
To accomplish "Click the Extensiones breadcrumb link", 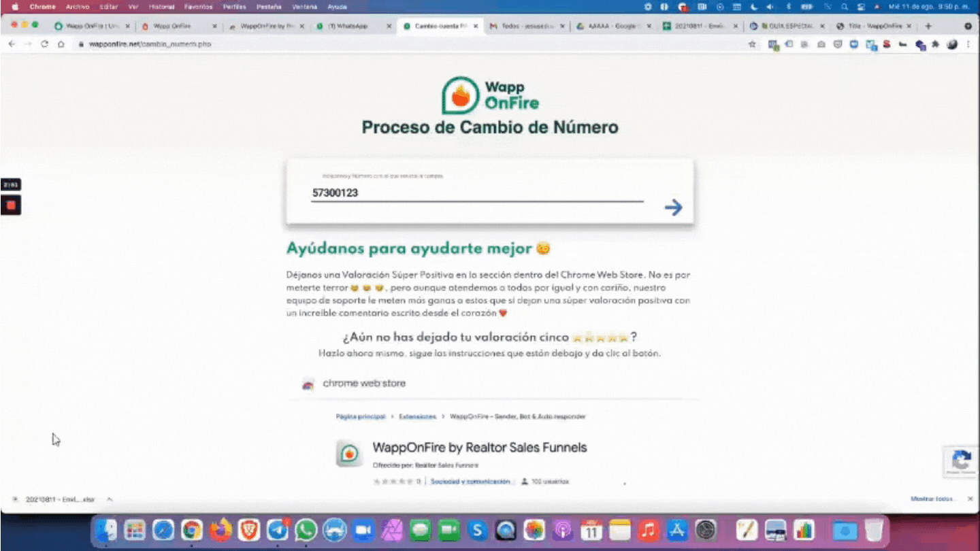I will pos(418,416).
